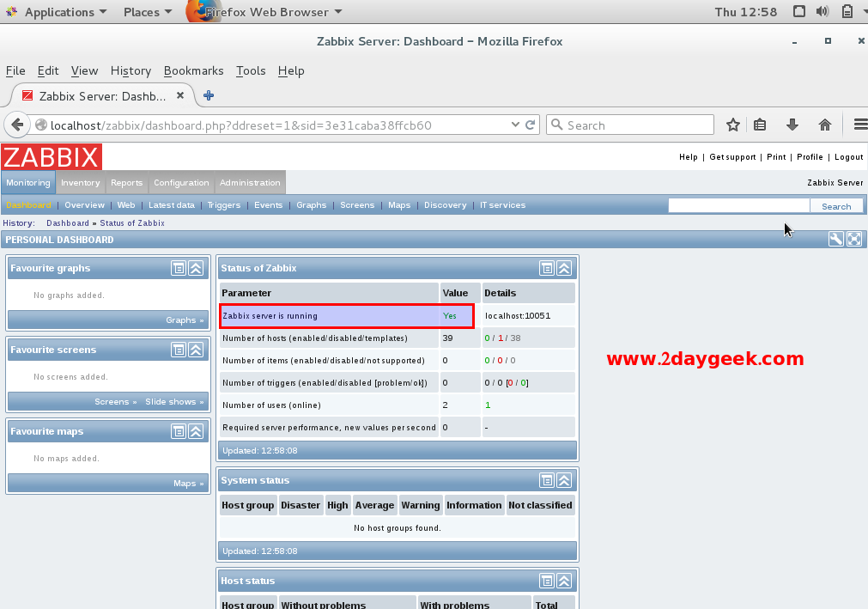
Task: Open the Profile link
Action: (x=810, y=157)
